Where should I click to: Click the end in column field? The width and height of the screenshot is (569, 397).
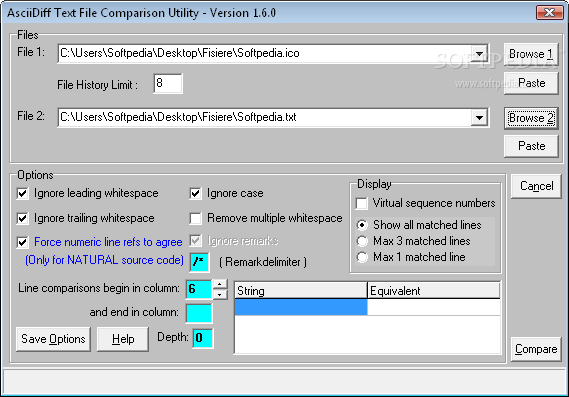tap(199, 314)
